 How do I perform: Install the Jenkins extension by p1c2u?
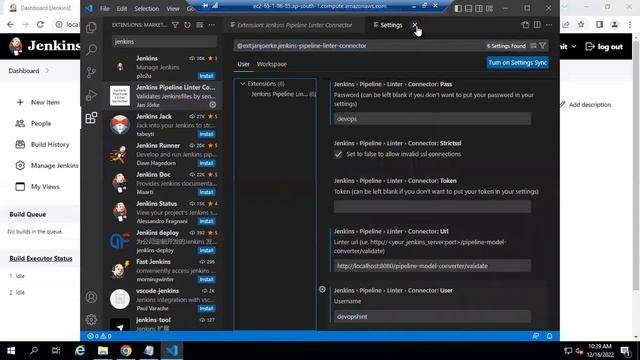coord(206,76)
